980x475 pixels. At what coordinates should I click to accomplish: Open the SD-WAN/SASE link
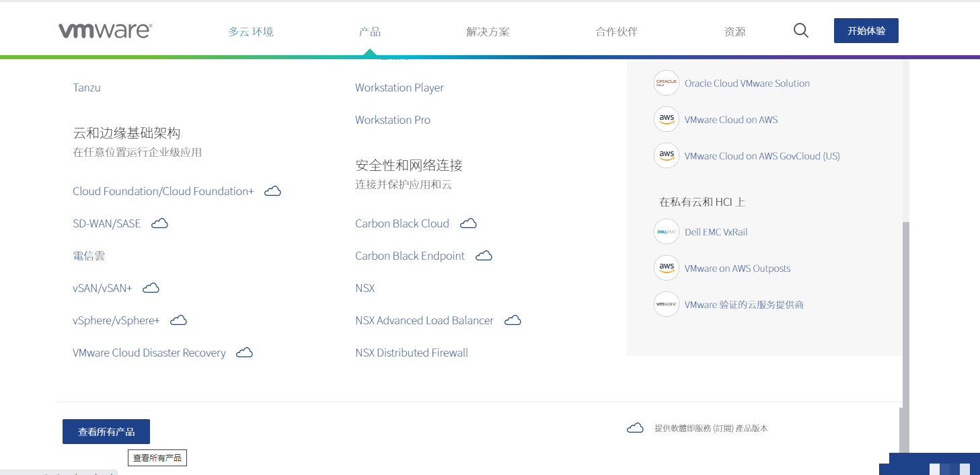[107, 223]
